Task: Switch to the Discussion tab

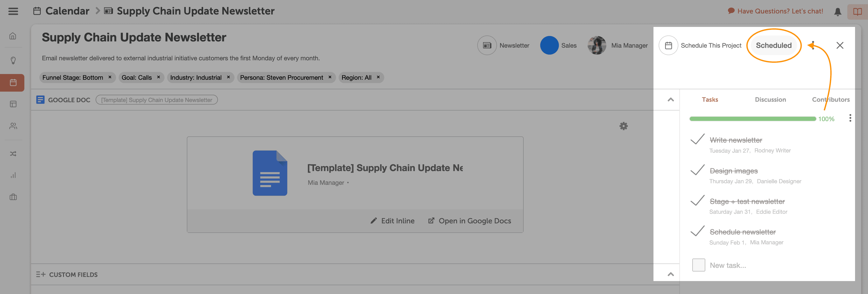Action: tap(770, 100)
